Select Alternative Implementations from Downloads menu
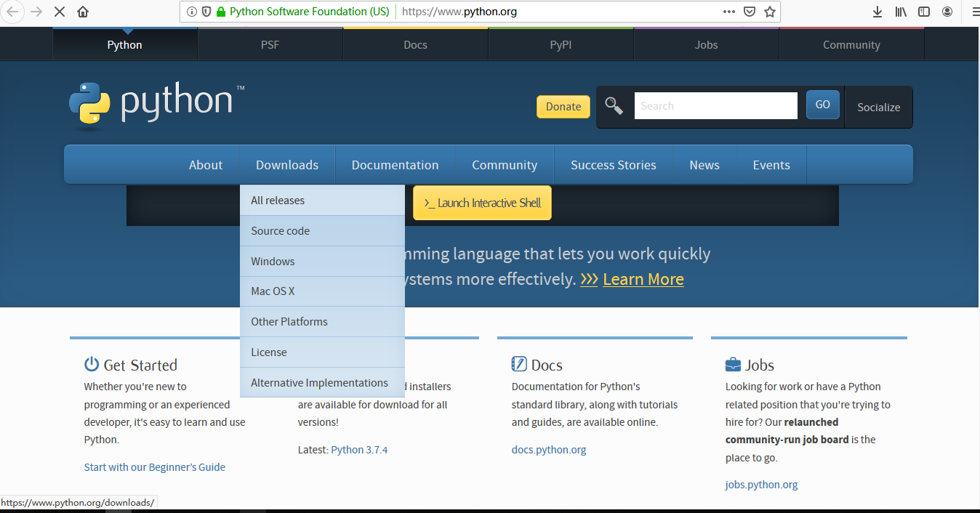Image resolution: width=980 pixels, height=513 pixels. (322, 383)
